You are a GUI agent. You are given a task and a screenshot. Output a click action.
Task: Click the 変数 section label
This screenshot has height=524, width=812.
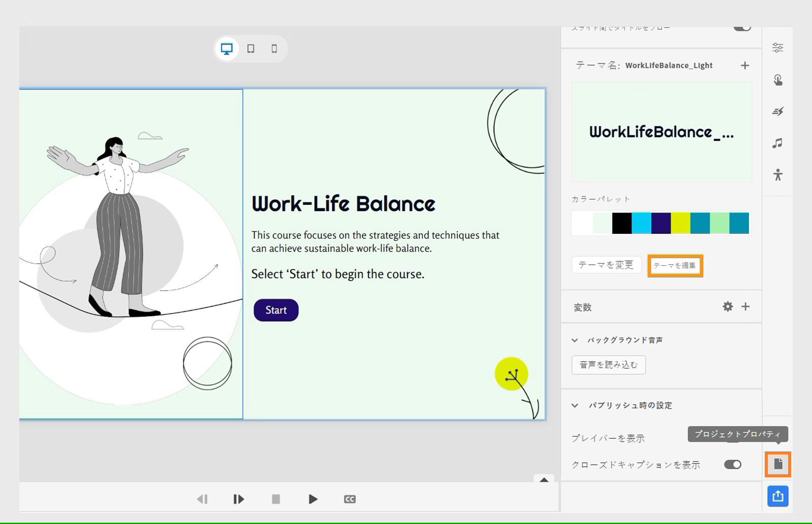pyautogui.click(x=583, y=307)
